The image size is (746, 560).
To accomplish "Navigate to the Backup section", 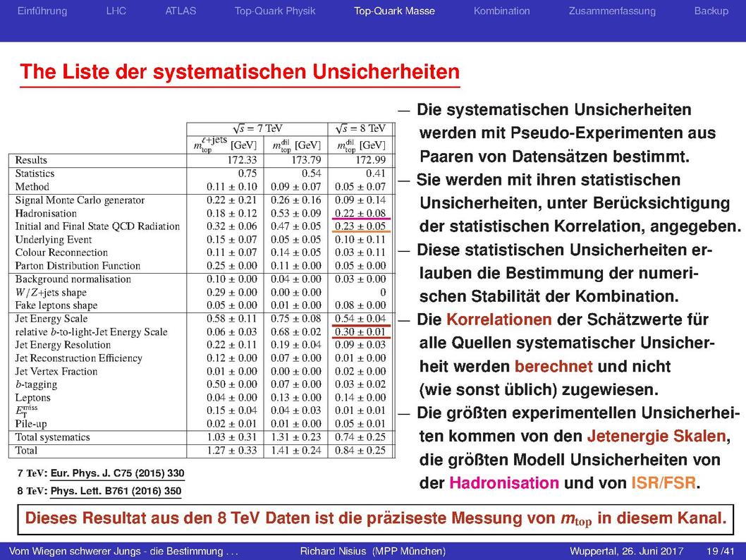I will pos(711,11).
